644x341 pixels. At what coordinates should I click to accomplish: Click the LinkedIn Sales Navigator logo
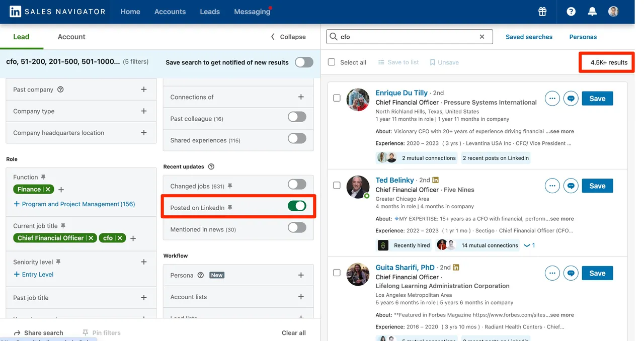(x=58, y=12)
